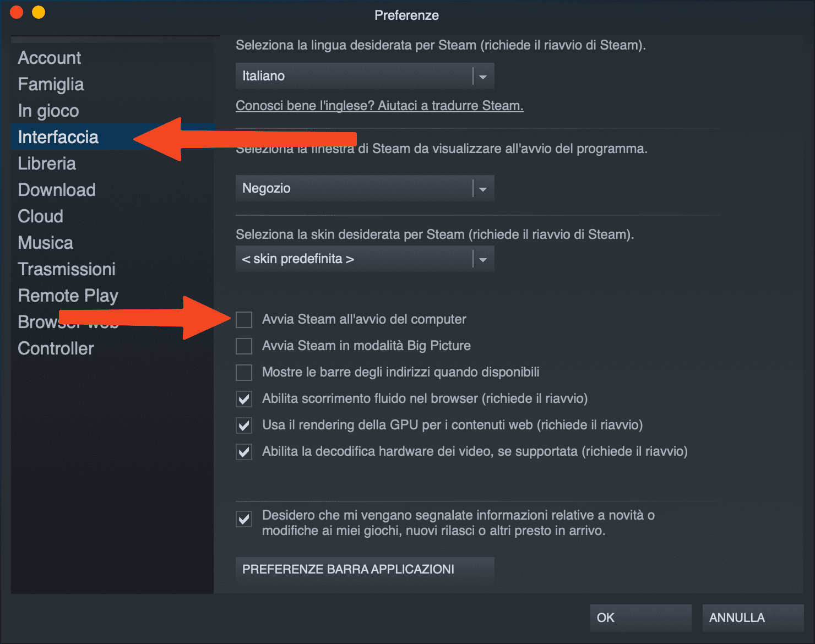This screenshot has height=644, width=815.
Task: Click PREFERENZE BARRA APPLICAZIONI button
Action: click(365, 570)
